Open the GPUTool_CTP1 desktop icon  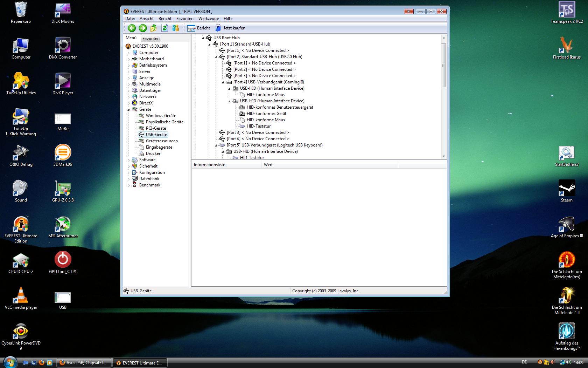63,263
